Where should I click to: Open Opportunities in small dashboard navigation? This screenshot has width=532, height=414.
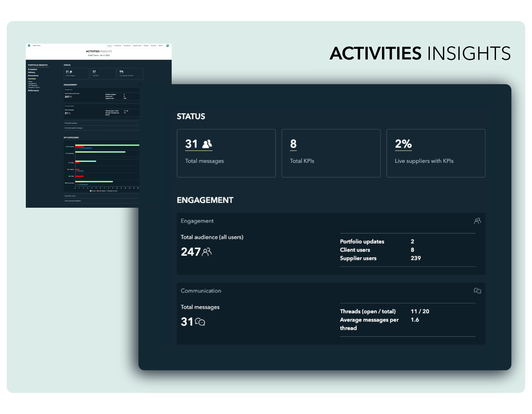[137, 45]
